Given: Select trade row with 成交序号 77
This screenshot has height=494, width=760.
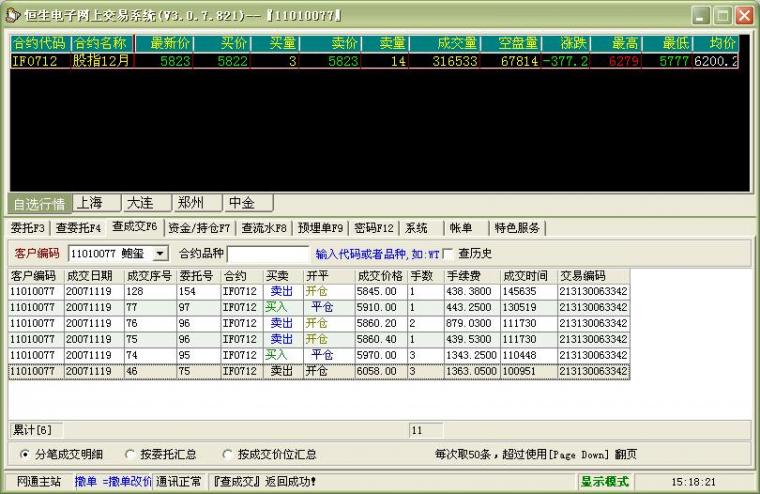Looking at the screenshot, I should [319, 307].
